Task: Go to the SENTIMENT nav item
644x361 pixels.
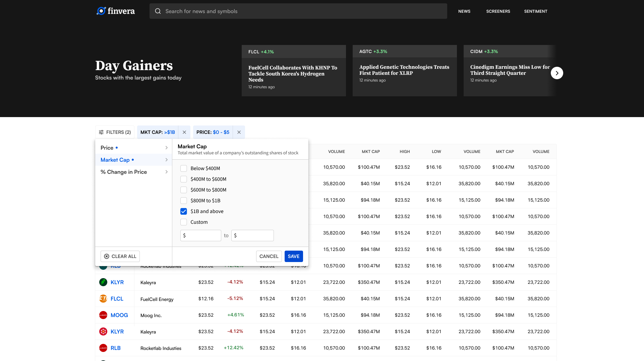Action: click(535, 11)
